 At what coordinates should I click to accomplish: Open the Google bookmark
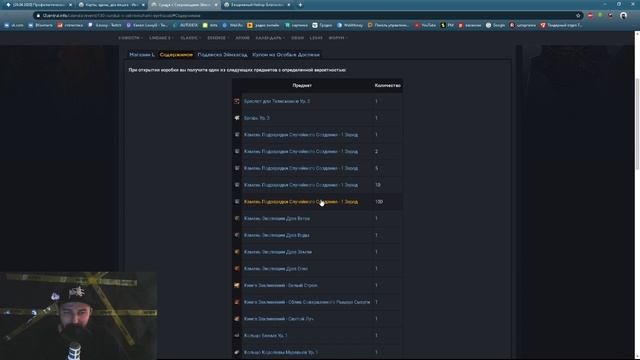pos(496,25)
